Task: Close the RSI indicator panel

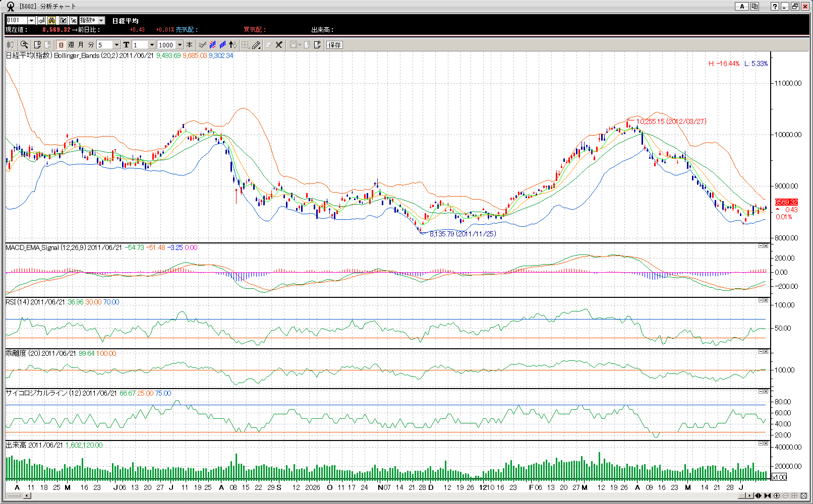Action: (766, 300)
